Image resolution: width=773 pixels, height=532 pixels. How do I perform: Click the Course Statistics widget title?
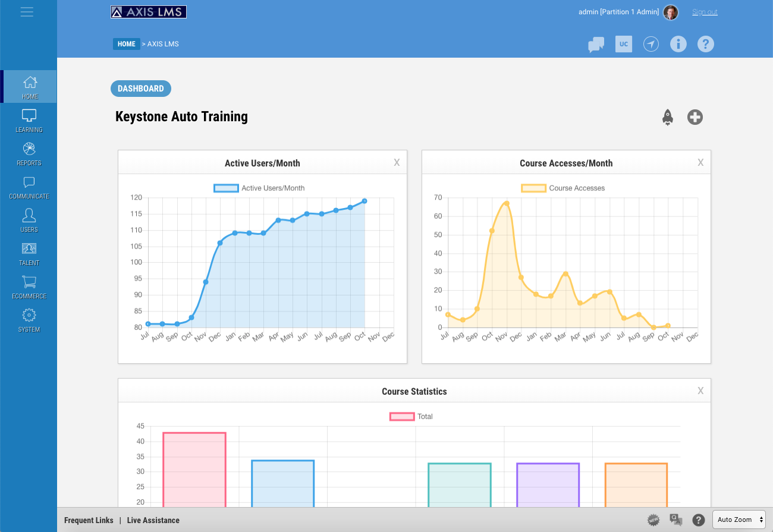pyautogui.click(x=414, y=391)
